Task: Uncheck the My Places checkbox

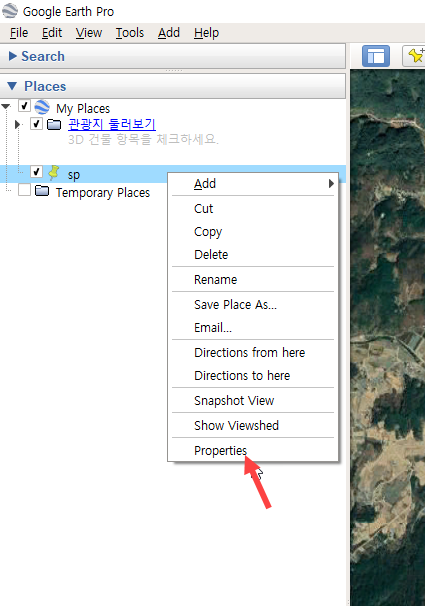Action: click(24, 106)
